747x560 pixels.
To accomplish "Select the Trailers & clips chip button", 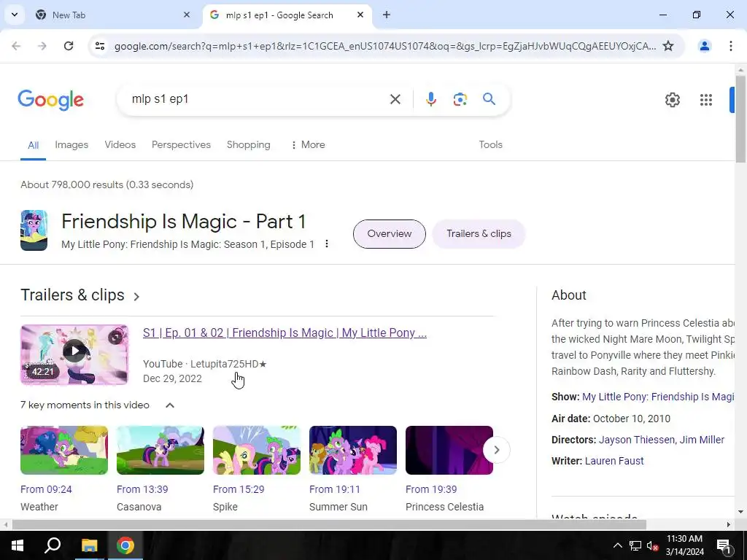I will (x=479, y=234).
